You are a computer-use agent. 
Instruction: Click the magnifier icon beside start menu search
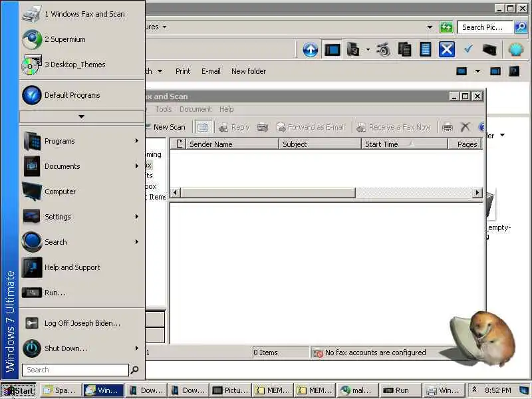point(135,370)
